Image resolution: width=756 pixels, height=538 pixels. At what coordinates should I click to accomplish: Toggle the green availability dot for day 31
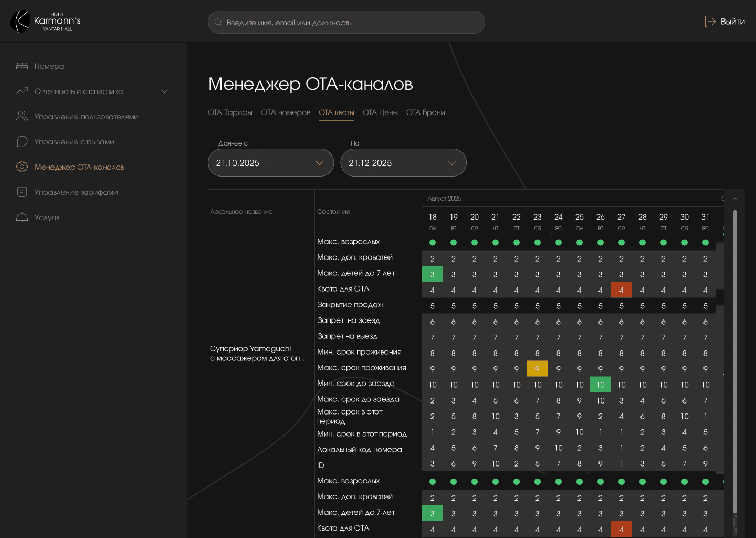tap(706, 243)
